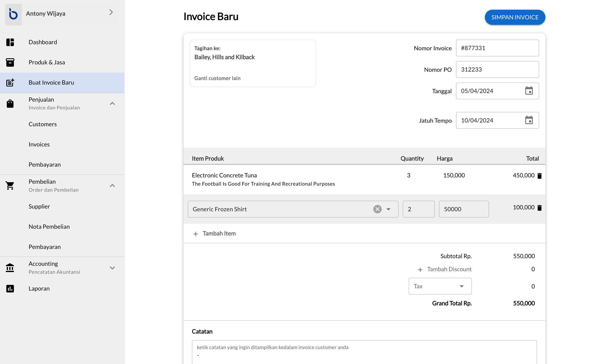Delete the Electronic Concrete Tuna item row
Screen dimensions: 601x364
coord(539,175)
